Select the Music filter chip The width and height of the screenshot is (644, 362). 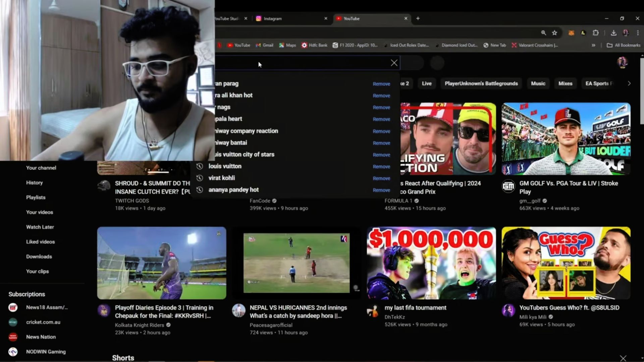tap(538, 83)
